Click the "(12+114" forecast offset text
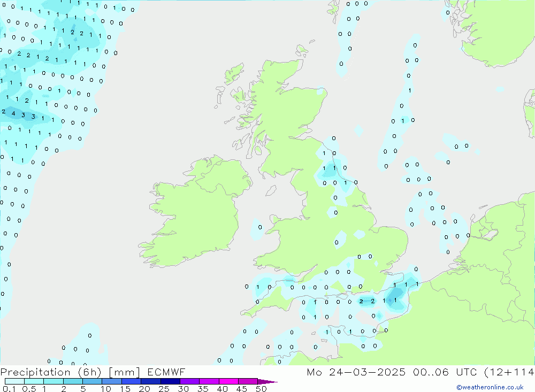Image resolution: width=535 pixels, height=392 pixels. tap(509, 372)
